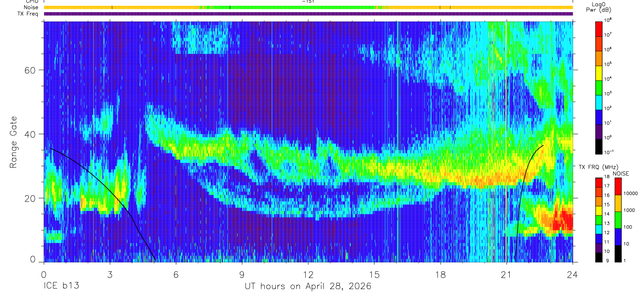Click the green band of the Lag0 Pwr colorbar

point(599,87)
